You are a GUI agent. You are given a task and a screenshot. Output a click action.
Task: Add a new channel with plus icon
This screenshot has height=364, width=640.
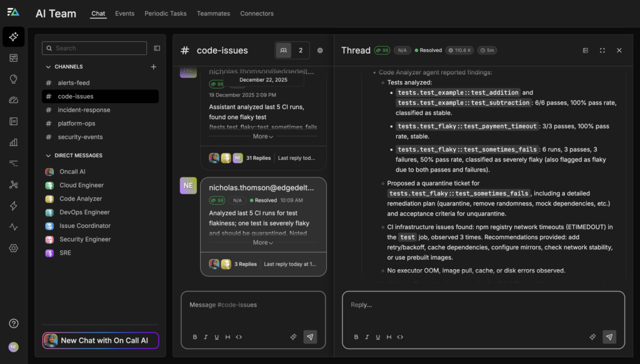(154, 67)
